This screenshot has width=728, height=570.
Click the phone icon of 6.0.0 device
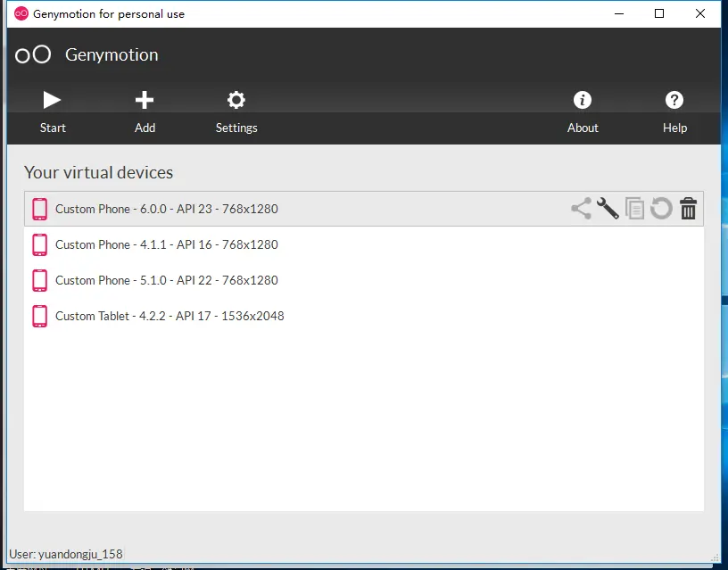(x=40, y=209)
